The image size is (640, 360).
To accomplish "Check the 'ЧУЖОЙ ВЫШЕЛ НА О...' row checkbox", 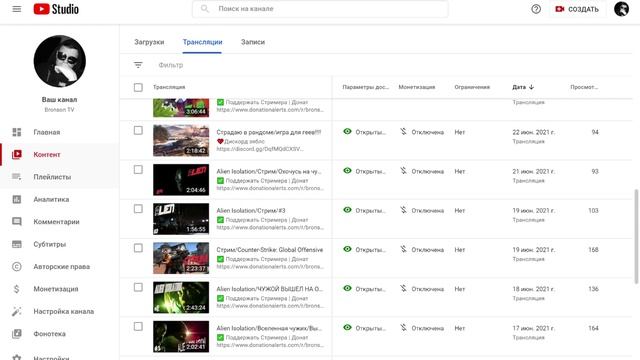I will click(138, 287).
